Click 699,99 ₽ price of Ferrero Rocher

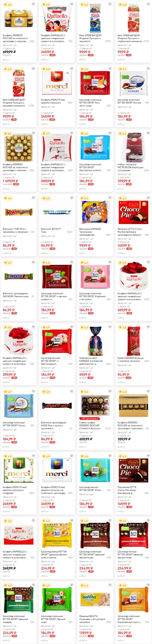click(x=9, y=52)
